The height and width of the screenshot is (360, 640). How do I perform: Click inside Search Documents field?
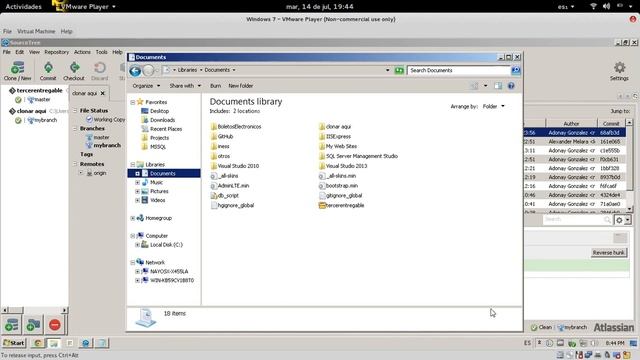tap(459, 70)
